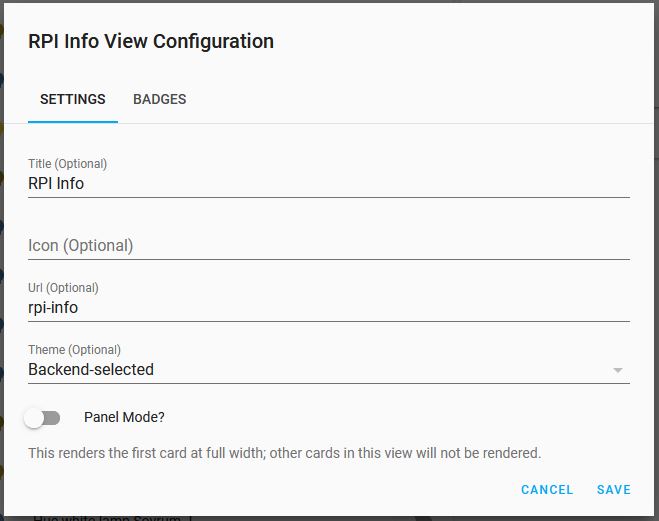Click the white knob of Panel Mode switch
659x521 pixels.
click(34, 418)
